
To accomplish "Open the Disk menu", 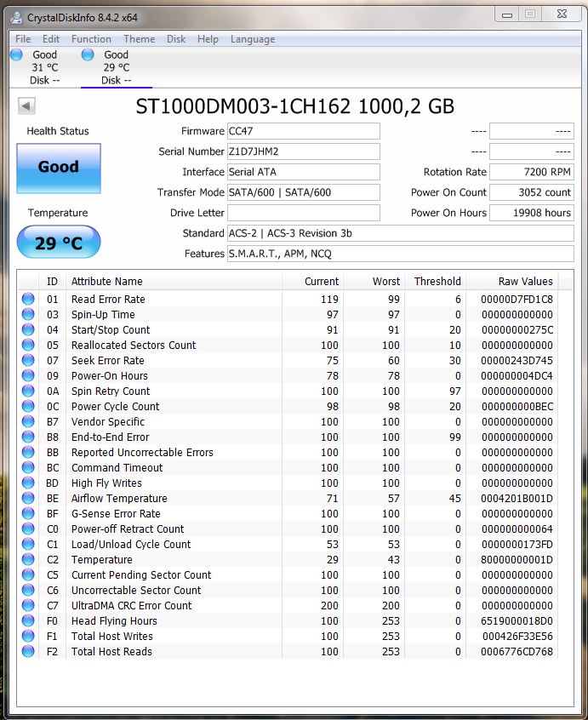I will (176, 39).
